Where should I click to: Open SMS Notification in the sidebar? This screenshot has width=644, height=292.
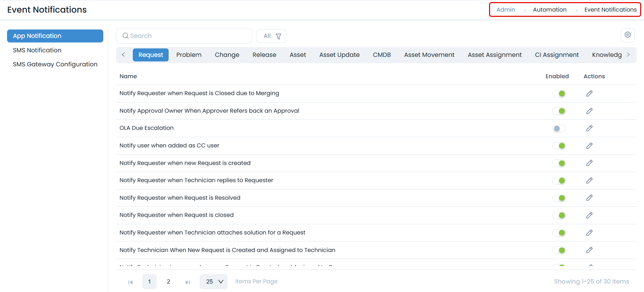(x=37, y=50)
